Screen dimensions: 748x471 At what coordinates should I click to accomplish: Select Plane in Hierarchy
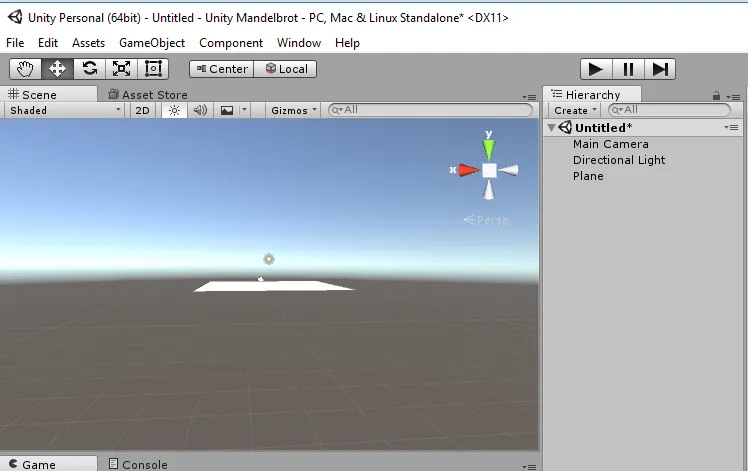pyautogui.click(x=588, y=176)
